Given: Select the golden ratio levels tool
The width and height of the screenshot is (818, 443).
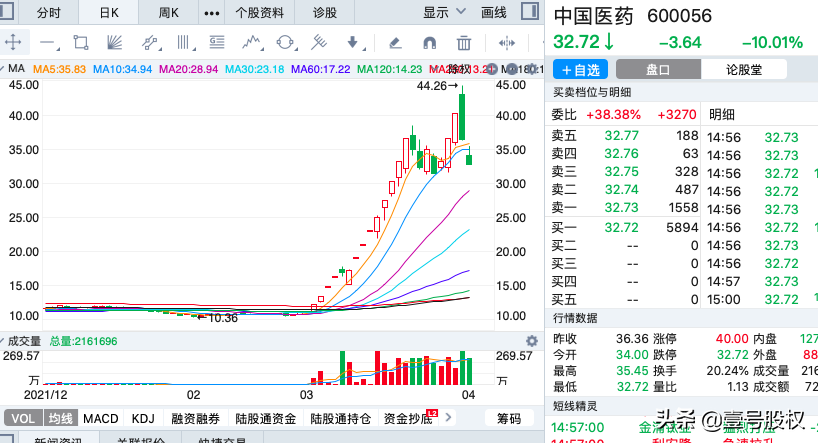Looking at the screenshot, I should 217,42.
